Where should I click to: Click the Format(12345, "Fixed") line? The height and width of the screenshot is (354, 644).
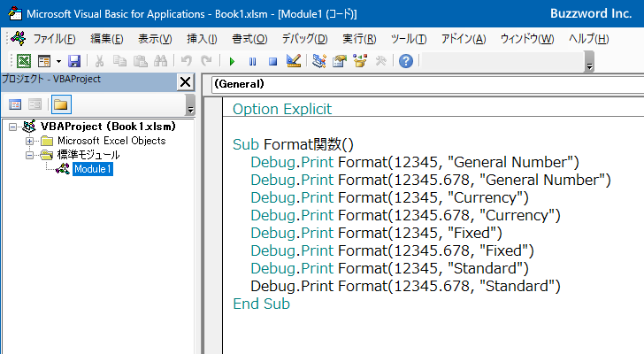[x=376, y=233]
